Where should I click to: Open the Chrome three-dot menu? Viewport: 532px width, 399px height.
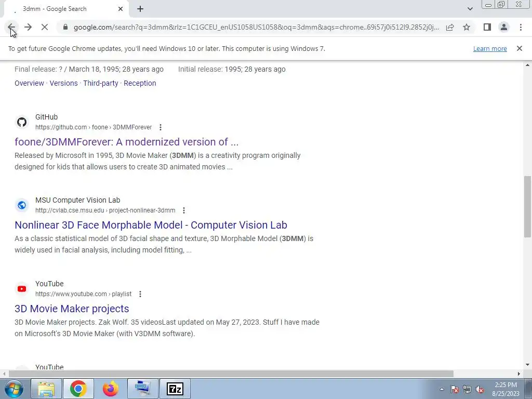point(521,27)
